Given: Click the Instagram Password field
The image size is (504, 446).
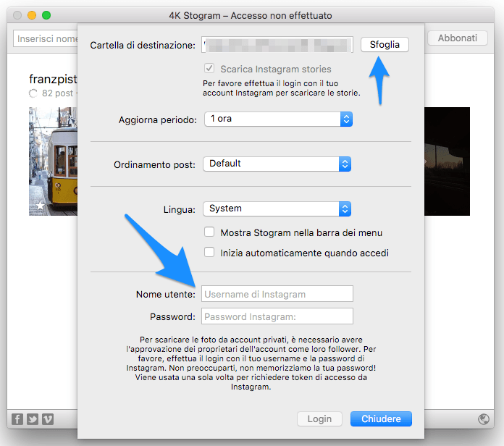Looking at the screenshot, I should coord(277,316).
